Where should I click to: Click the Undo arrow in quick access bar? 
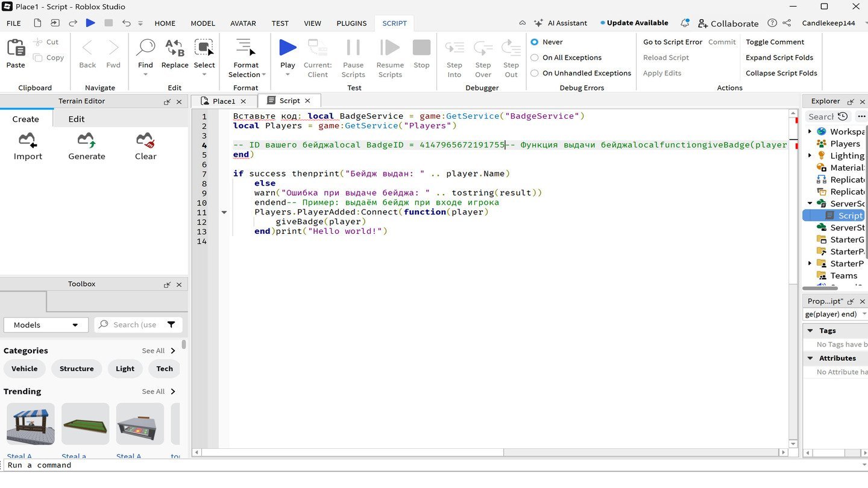(126, 23)
